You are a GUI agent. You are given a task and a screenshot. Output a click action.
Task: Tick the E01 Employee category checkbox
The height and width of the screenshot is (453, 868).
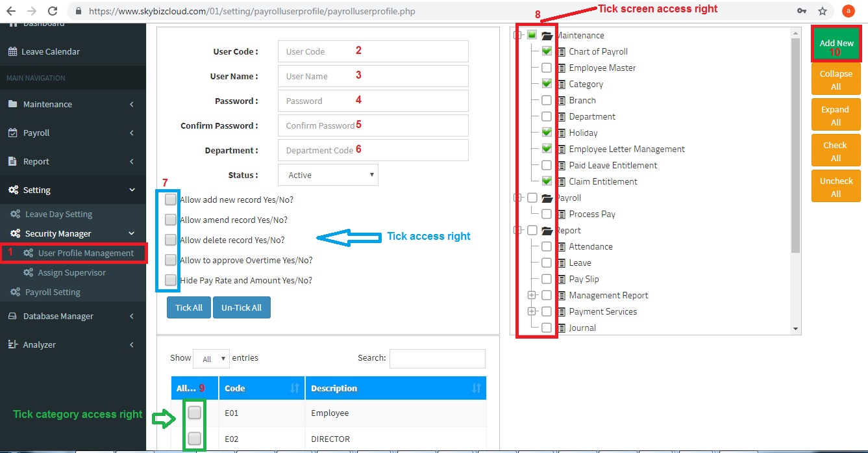click(194, 413)
